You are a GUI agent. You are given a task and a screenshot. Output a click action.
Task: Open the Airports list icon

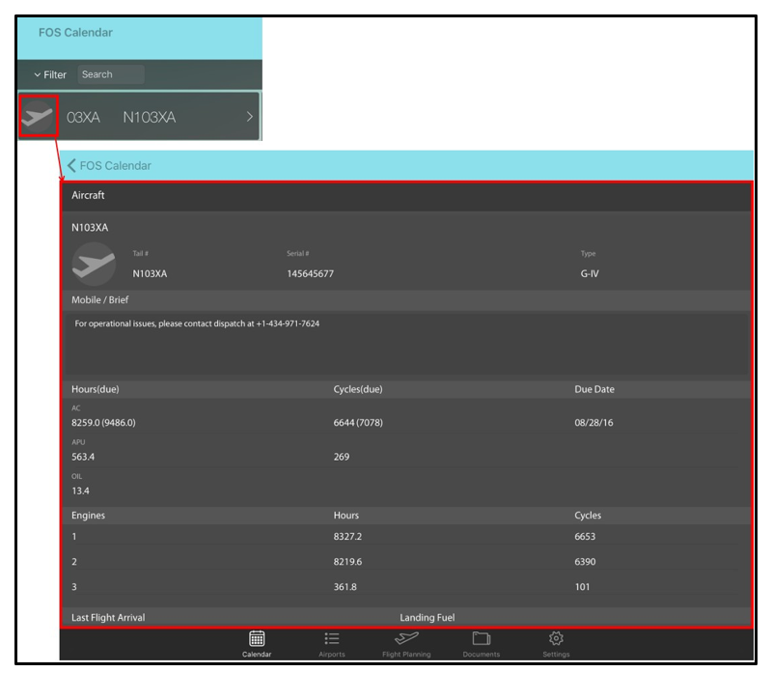click(x=332, y=638)
